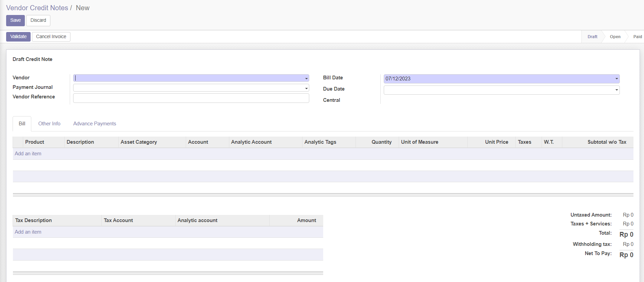Click the Untaxed Amount value Rp 0
The image size is (644, 282).
point(628,215)
